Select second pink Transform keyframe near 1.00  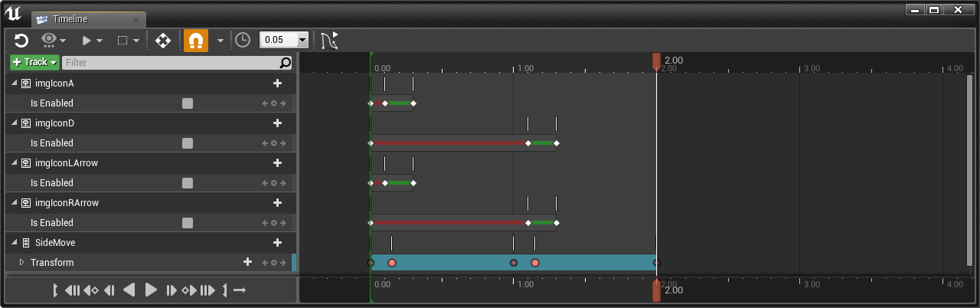[535, 263]
